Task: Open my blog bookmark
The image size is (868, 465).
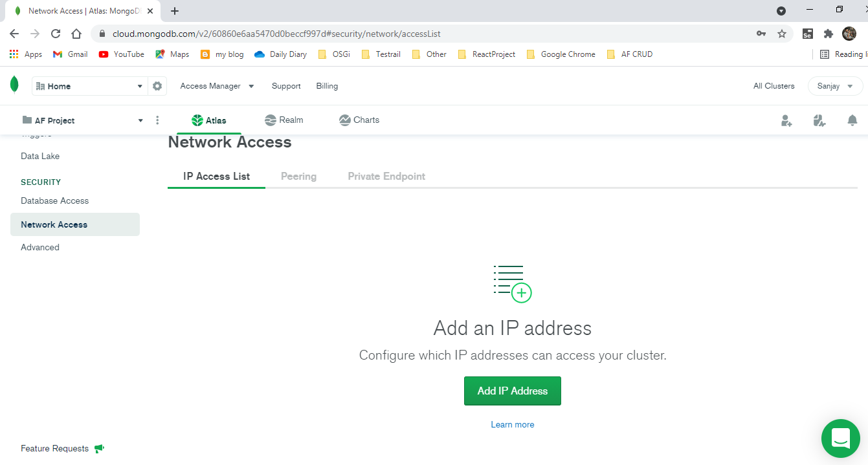Action: pos(222,54)
